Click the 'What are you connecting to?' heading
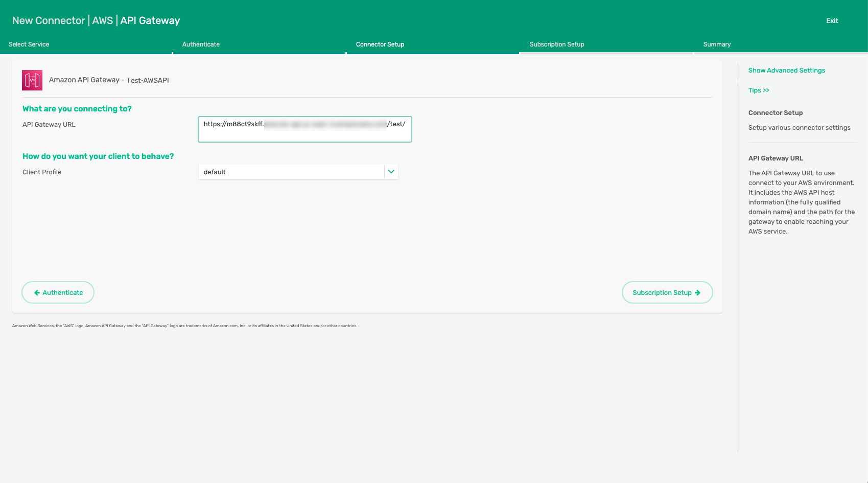Image resolution: width=868 pixels, height=483 pixels. pyautogui.click(x=77, y=109)
